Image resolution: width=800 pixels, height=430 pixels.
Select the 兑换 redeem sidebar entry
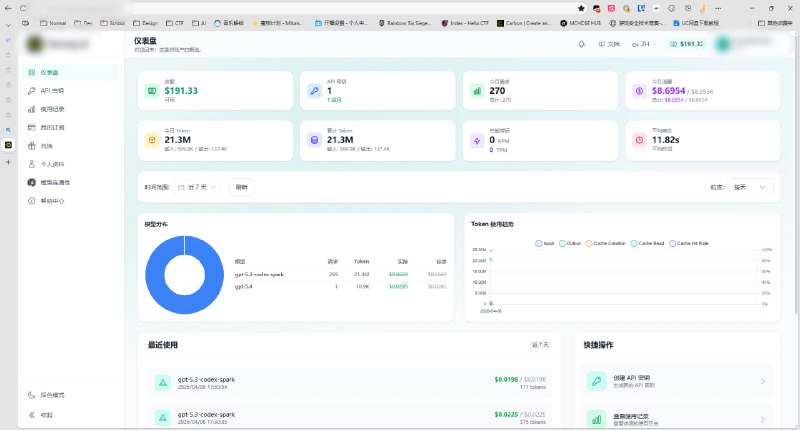[x=70, y=146]
